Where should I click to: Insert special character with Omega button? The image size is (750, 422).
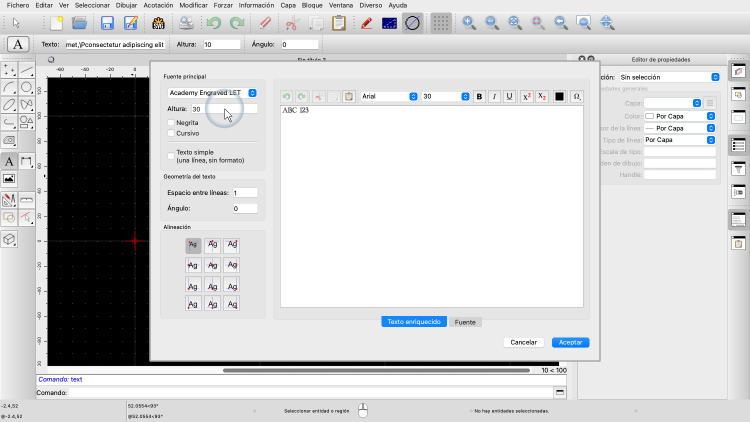tap(576, 96)
